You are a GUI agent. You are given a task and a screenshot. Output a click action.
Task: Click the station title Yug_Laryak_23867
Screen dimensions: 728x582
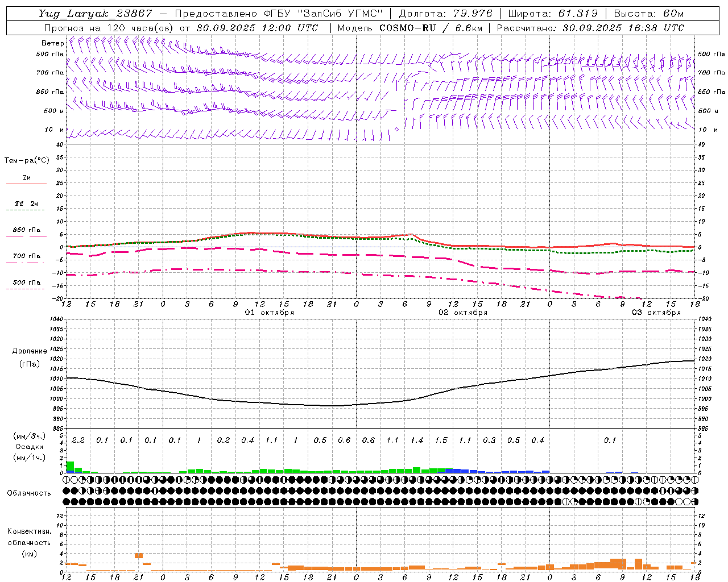(x=96, y=14)
